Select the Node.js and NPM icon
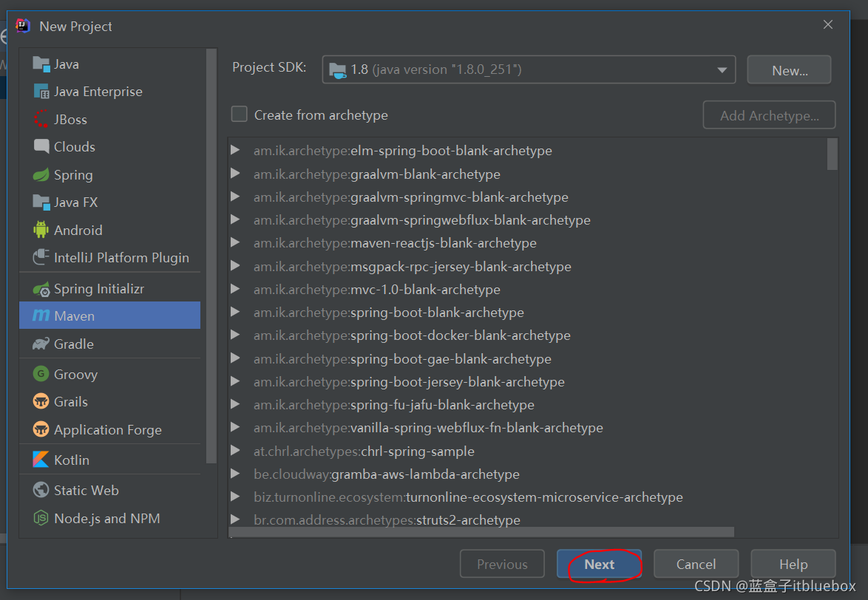Image resolution: width=868 pixels, height=600 pixels. (41, 518)
